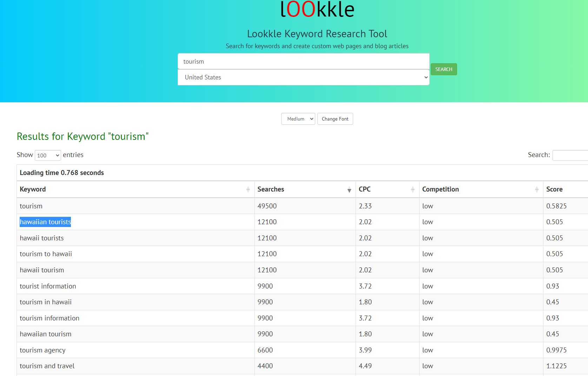Click the green SEARCH button
The height and width of the screenshot is (376, 588).
coord(444,69)
